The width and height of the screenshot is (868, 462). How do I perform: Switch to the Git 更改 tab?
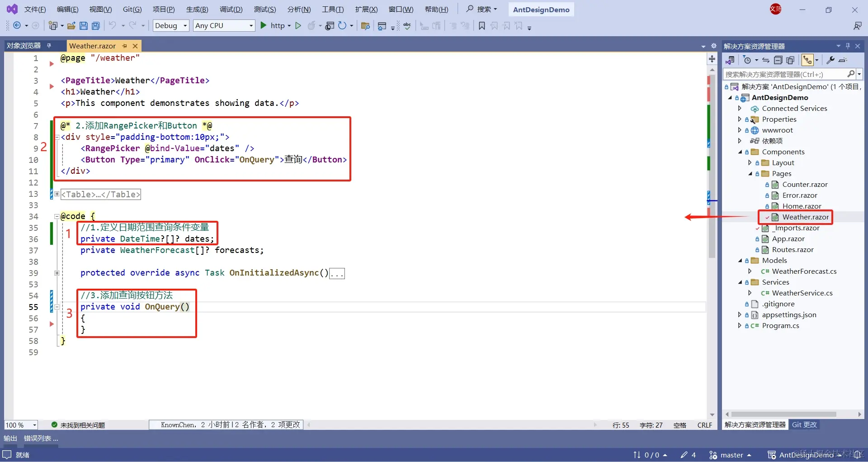point(804,424)
